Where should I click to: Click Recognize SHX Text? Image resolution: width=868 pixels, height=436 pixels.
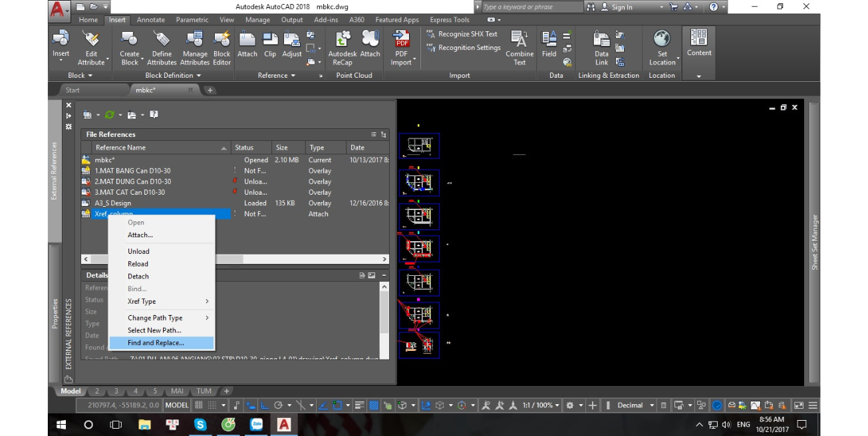pos(462,35)
